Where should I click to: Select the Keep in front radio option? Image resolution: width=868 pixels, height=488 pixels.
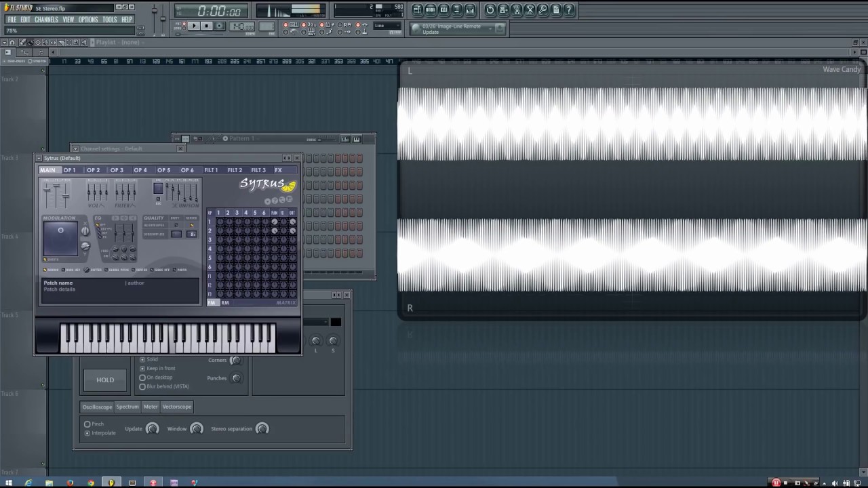[x=157, y=368]
